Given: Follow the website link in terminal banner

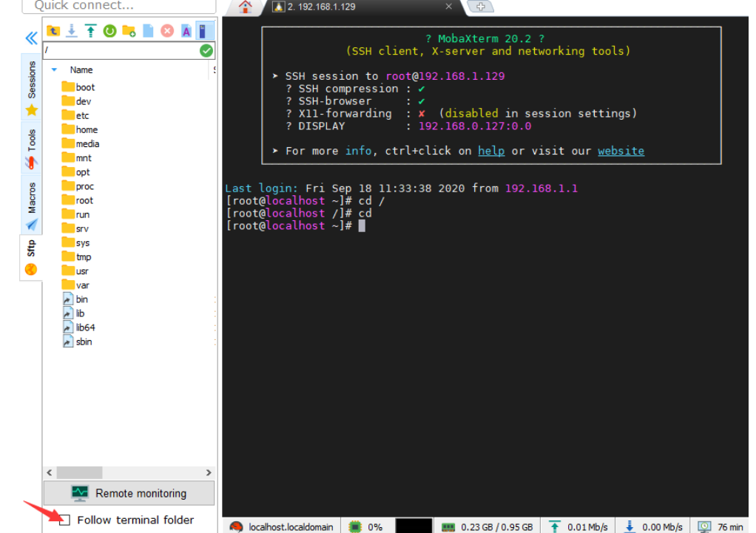Looking at the screenshot, I should point(621,151).
